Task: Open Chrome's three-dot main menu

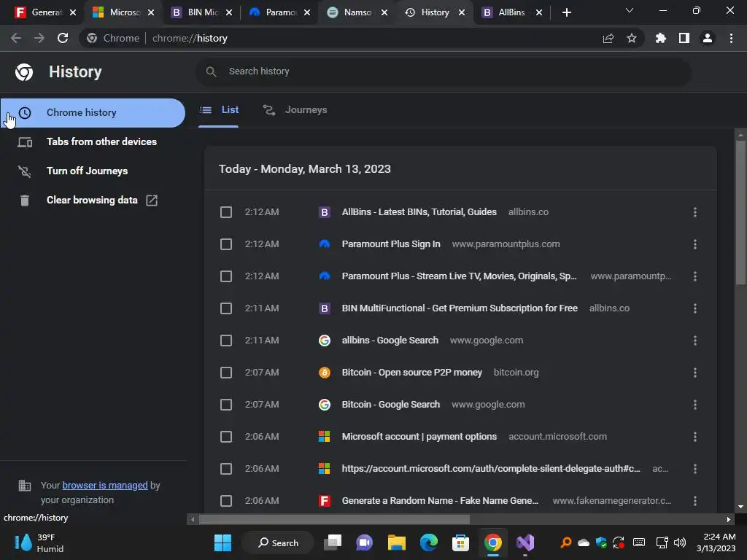Action: click(731, 38)
